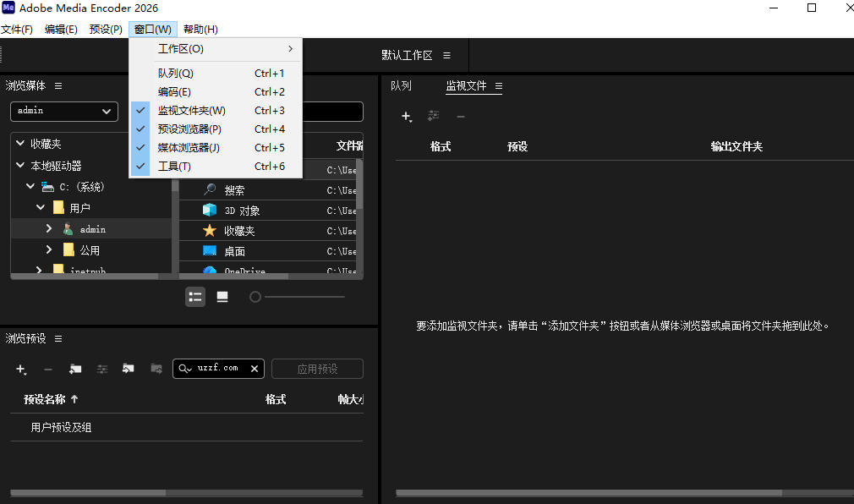The width and height of the screenshot is (854, 504).
Task: Click the import presets folder icon
Action: (x=129, y=369)
